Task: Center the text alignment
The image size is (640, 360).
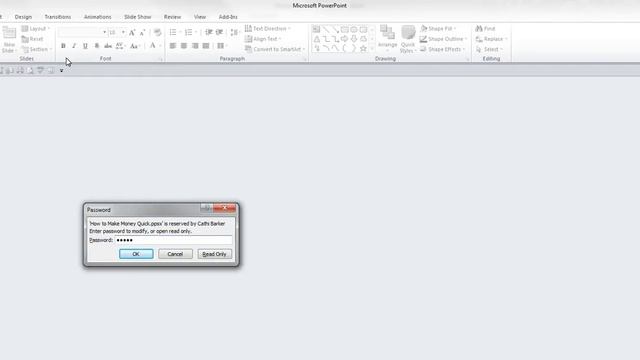Action: (x=184, y=46)
